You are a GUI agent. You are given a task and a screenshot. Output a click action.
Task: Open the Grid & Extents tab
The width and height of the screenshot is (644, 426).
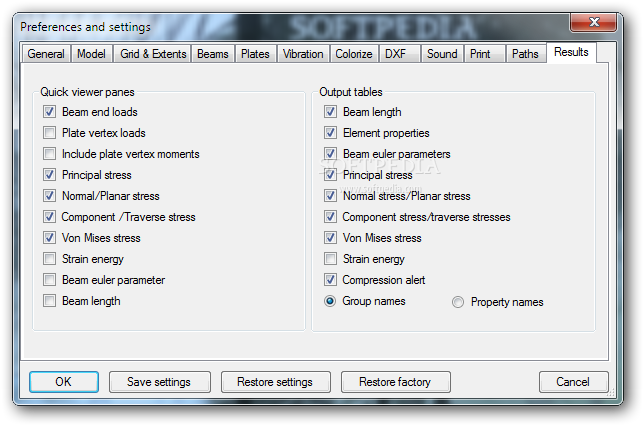click(x=153, y=54)
